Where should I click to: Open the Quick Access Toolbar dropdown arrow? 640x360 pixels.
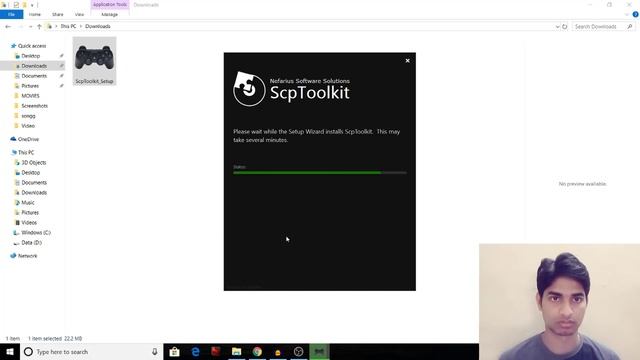(x=32, y=5)
